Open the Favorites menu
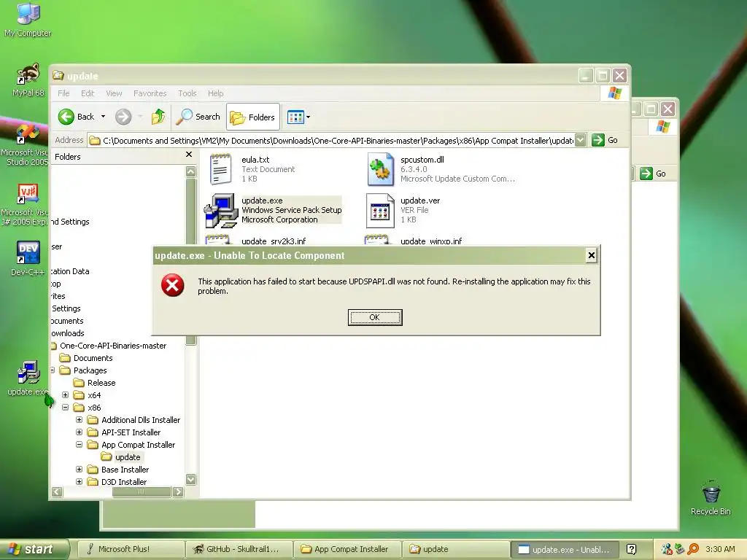The image size is (747, 560). point(150,93)
